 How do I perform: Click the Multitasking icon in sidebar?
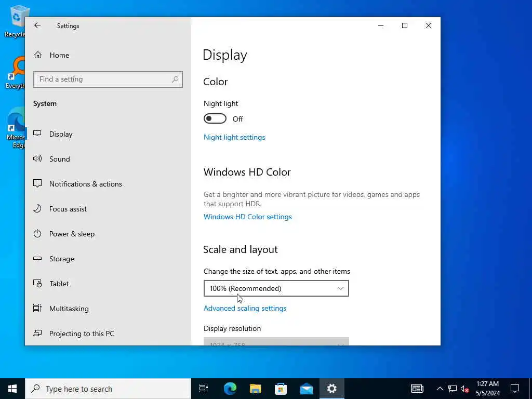pos(37,308)
